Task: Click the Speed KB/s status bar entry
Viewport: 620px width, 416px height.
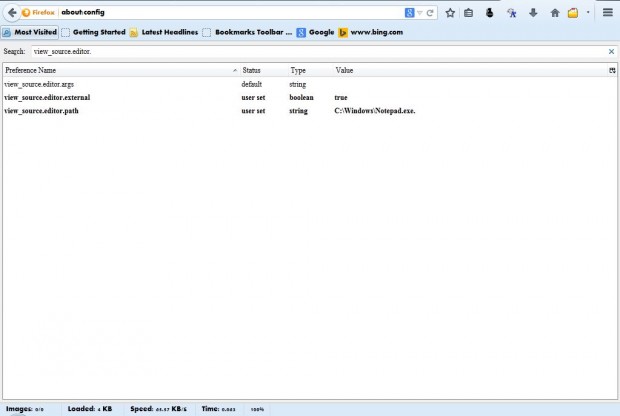Action: tap(158, 409)
